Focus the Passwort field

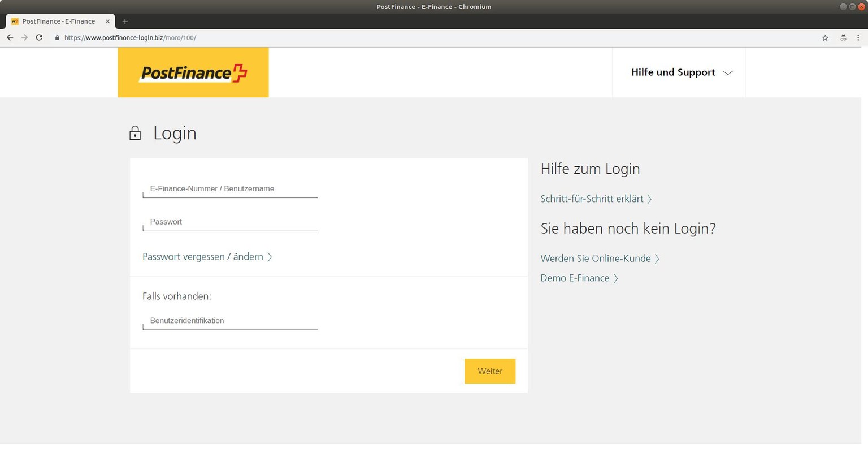coord(230,222)
